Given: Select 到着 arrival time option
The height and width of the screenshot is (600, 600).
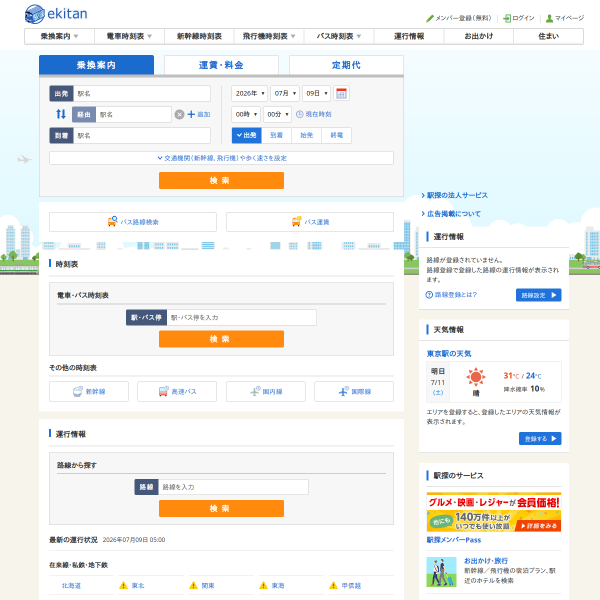Looking at the screenshot, I should tap(276, 135).
